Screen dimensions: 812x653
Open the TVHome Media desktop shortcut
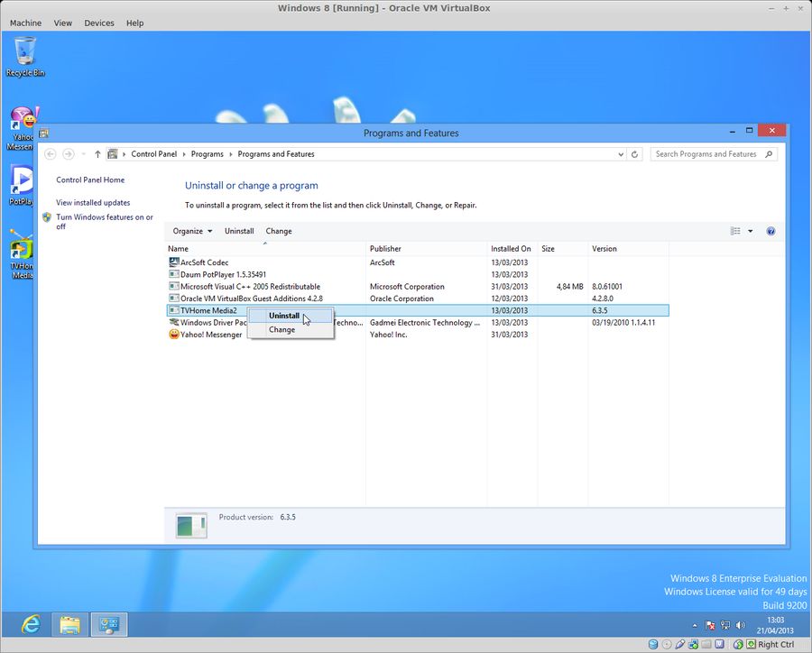pyautogui.click(x=20, y=245)
